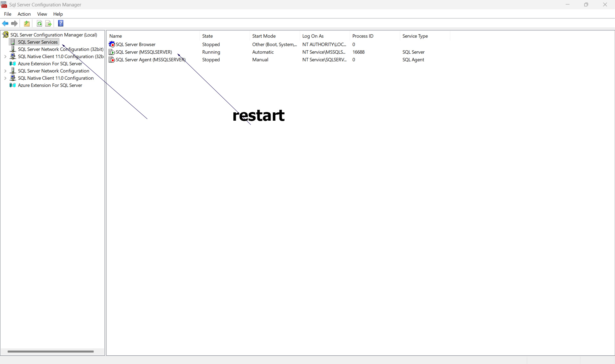Click the Export List toolbar icon
615x364 pixels.
[48, 23]
